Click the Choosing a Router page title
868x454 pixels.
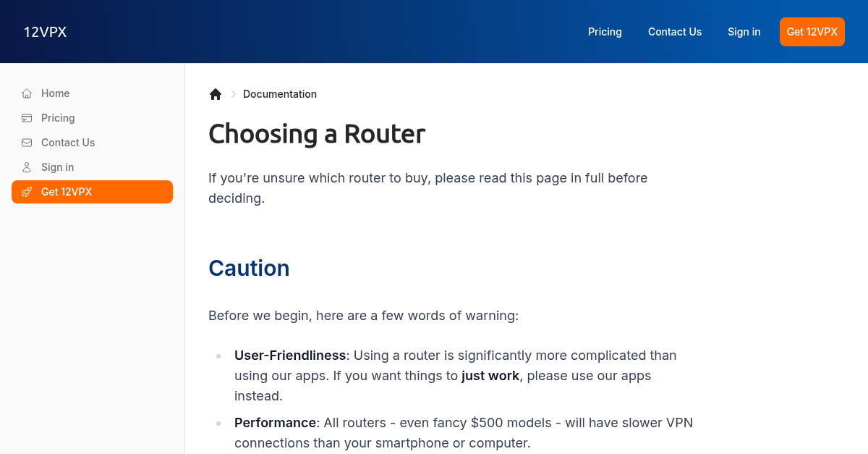pos(316,134)
